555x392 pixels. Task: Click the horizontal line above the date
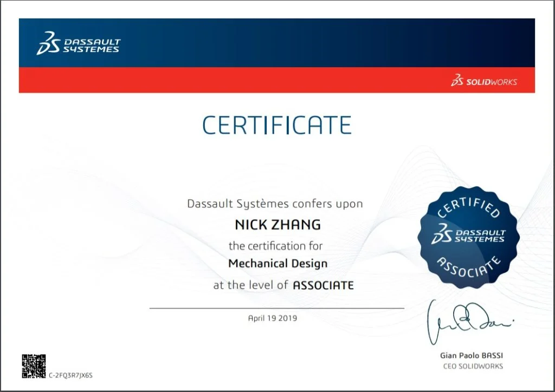(276, 308)
